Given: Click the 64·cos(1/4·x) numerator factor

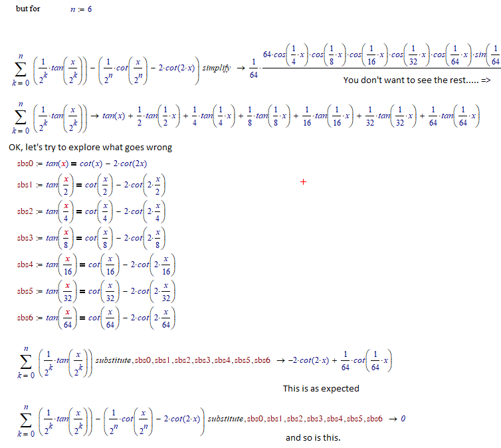Looking at the screenshot, I should click(285, 55).
